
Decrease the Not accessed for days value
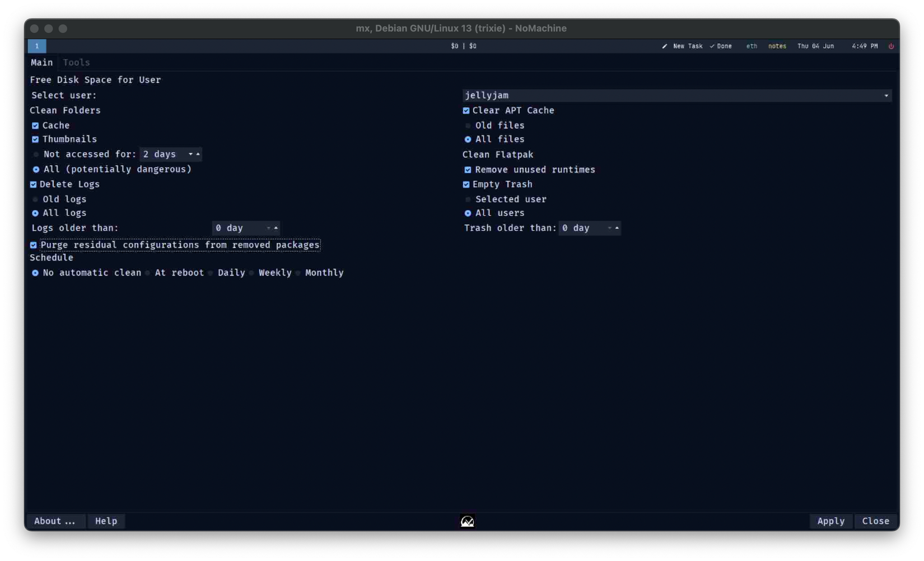[190, 154]
